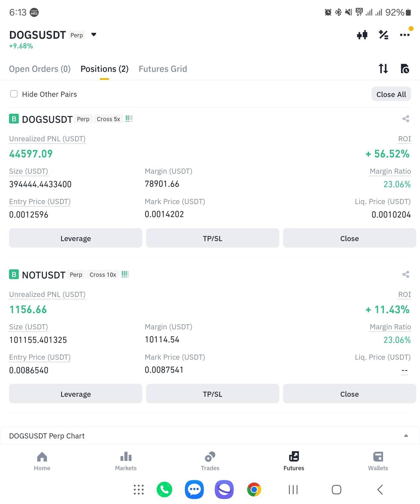
Task: Open the Markets navigation item
Action: 126,461
